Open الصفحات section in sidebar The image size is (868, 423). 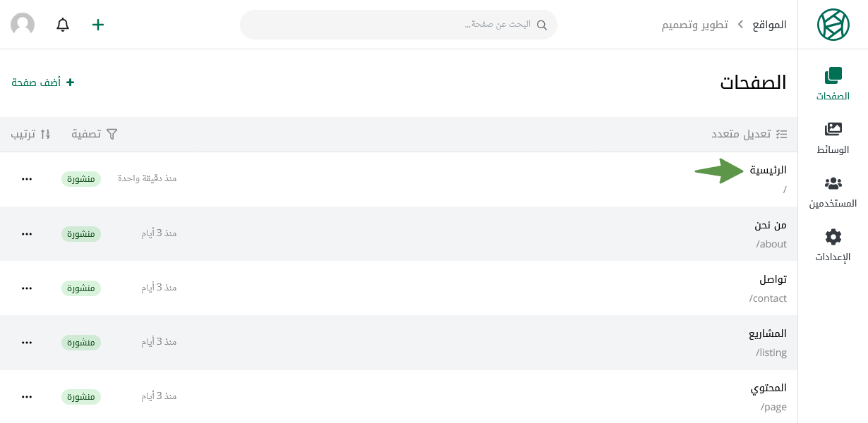(833, 85)
